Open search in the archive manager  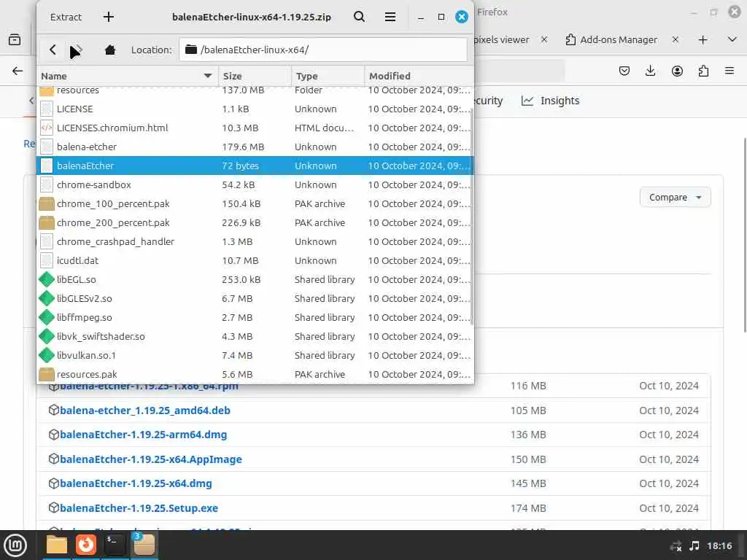pos(359,17)
